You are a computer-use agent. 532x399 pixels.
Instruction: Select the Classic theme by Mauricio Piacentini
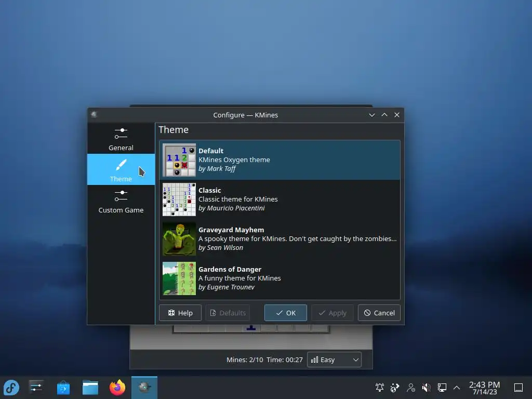pyautogui.click(x=280, y=199)
